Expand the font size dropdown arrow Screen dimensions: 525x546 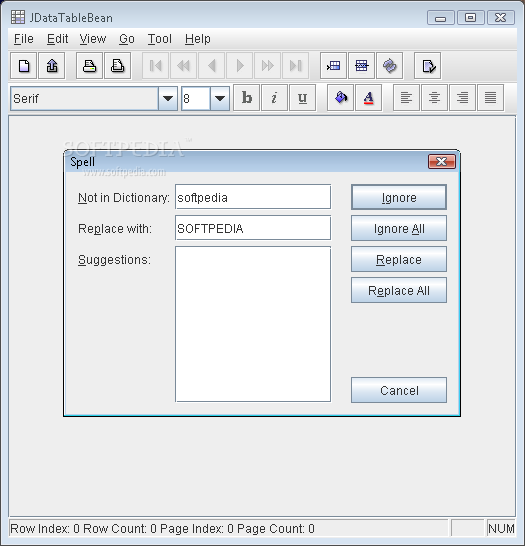click(220, 99)
